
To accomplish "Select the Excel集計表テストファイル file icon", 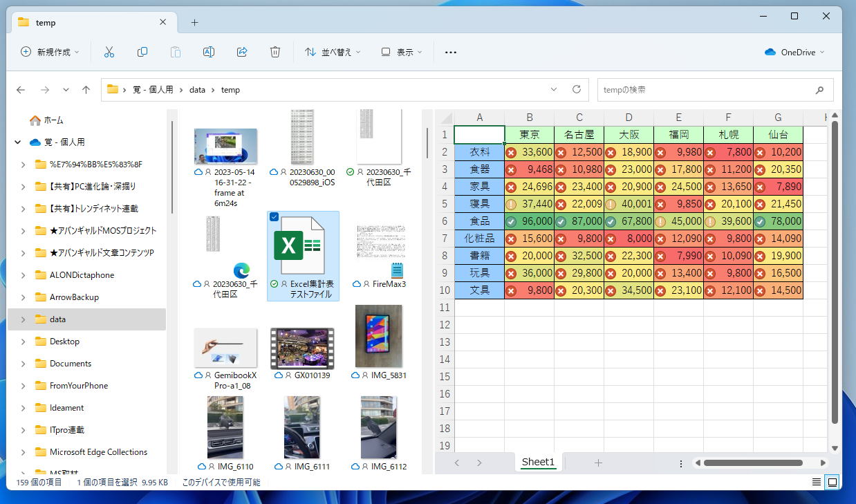I will [303, 247].
